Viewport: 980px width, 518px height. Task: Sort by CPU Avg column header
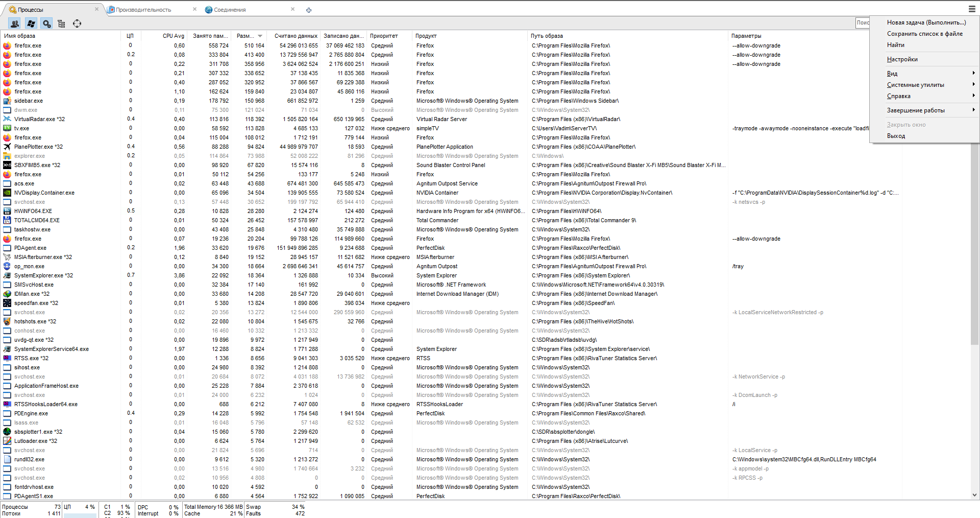pos(164,36)
